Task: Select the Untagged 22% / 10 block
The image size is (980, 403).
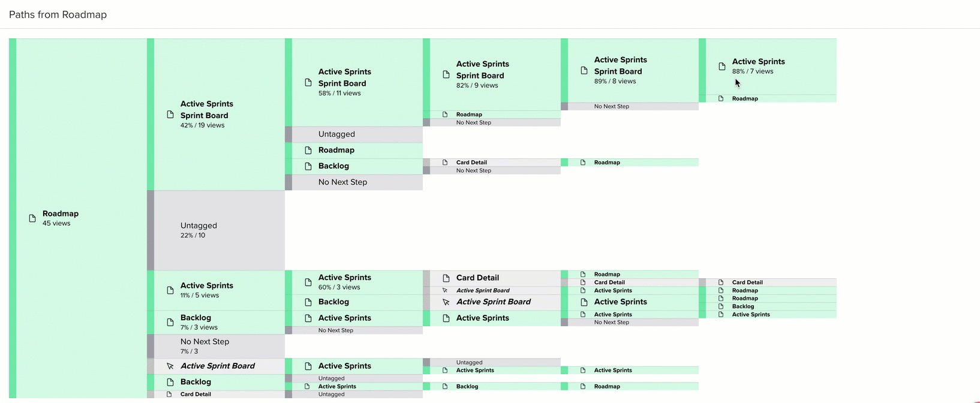Action: 216,230
